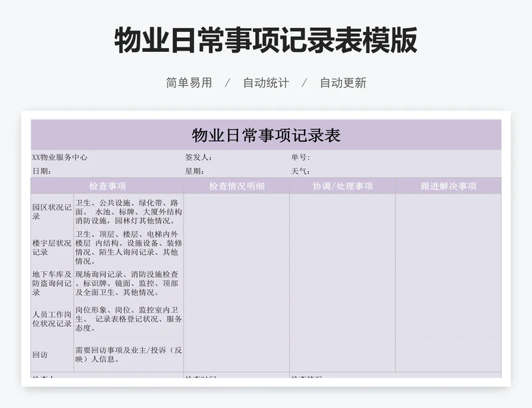This screenshot has height=408, width=532.
Task: Select the 检查事项 column header
Action: (107, 186)
